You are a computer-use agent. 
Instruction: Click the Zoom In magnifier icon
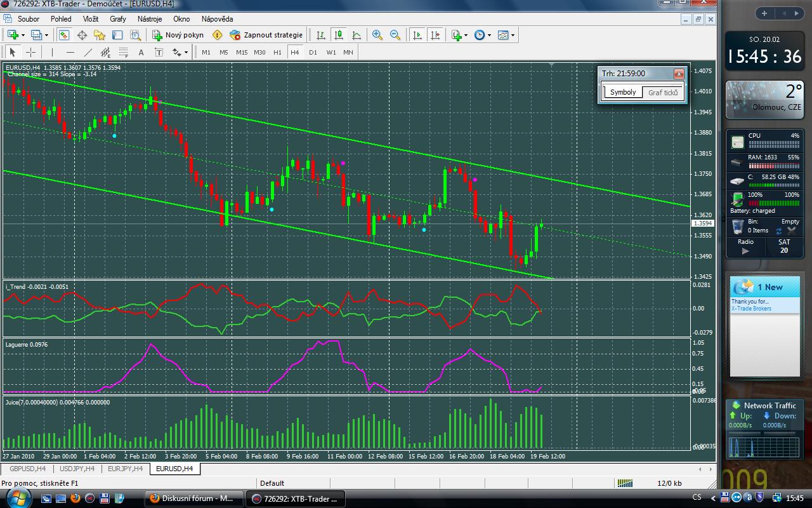point(377,35)
